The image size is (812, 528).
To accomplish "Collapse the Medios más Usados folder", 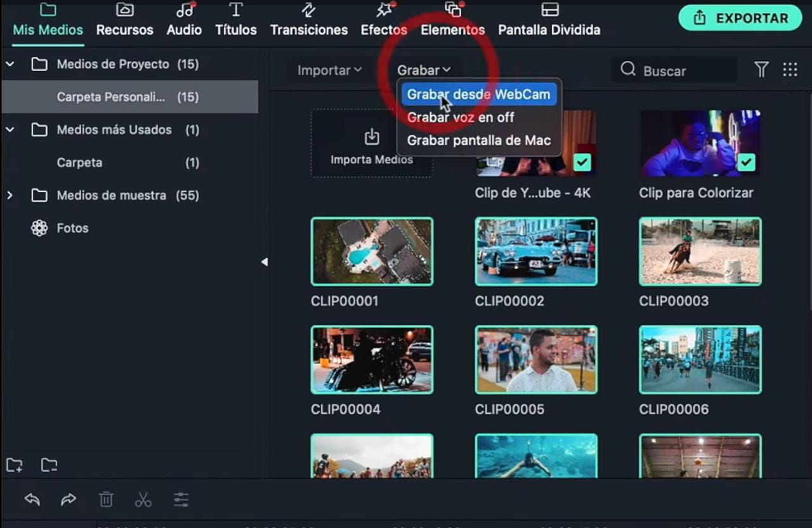I will pyautogui.click(x=10, y=129).
